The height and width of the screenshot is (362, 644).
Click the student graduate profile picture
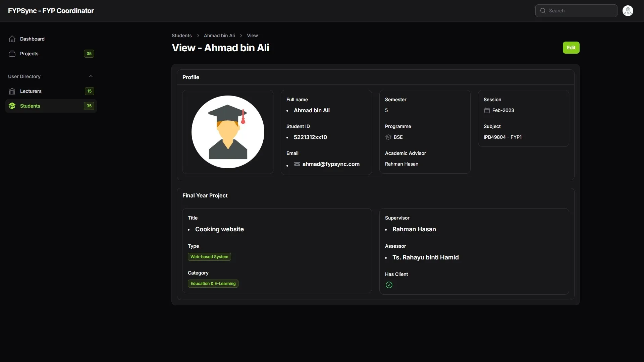(x=228, y=132)
